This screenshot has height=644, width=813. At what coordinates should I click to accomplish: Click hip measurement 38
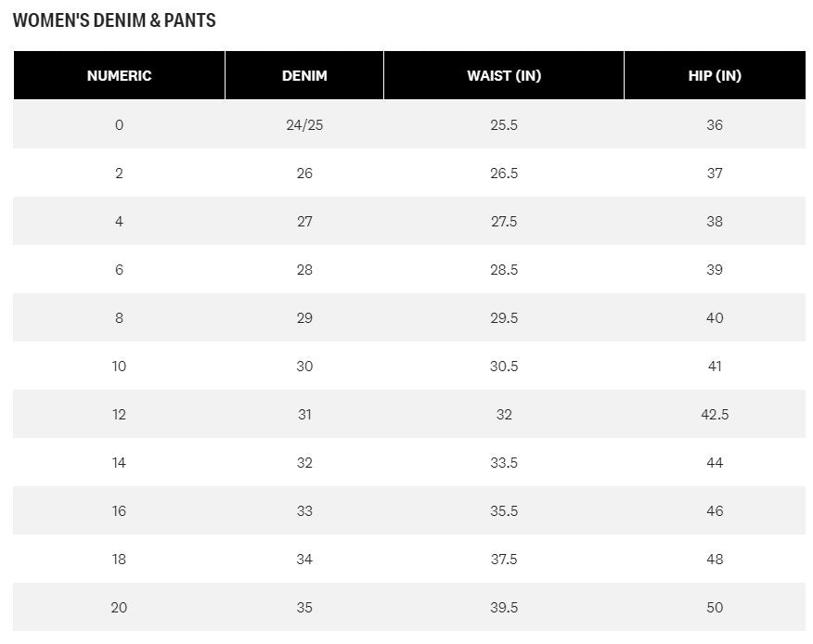715,222
